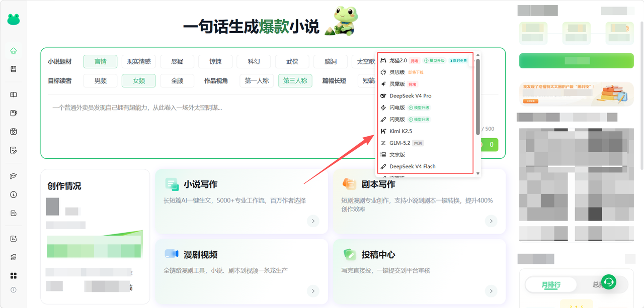Click the model list scroll-down arrow
This screenshot has height=308, width=644.
478,173
